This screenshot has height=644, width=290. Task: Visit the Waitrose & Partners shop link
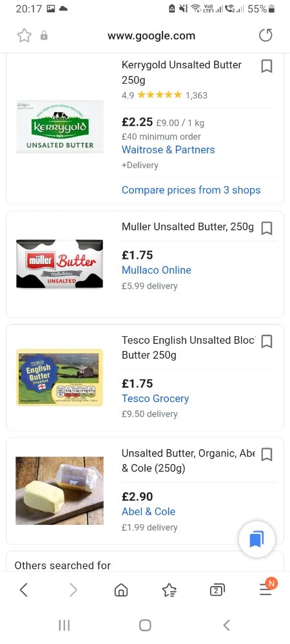point(168,150)
